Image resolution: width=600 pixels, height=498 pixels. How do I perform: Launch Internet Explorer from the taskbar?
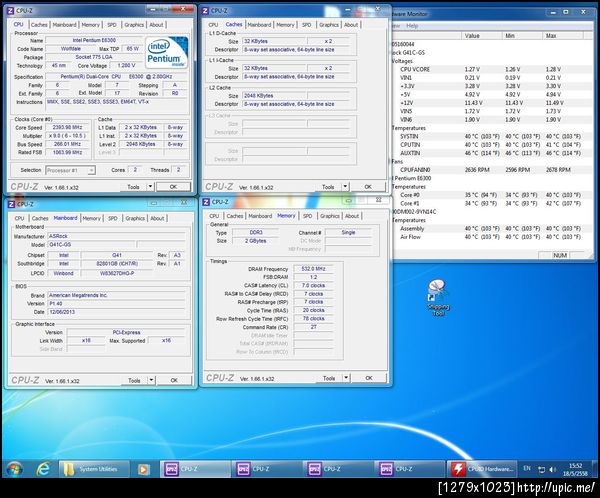(42, 469)
